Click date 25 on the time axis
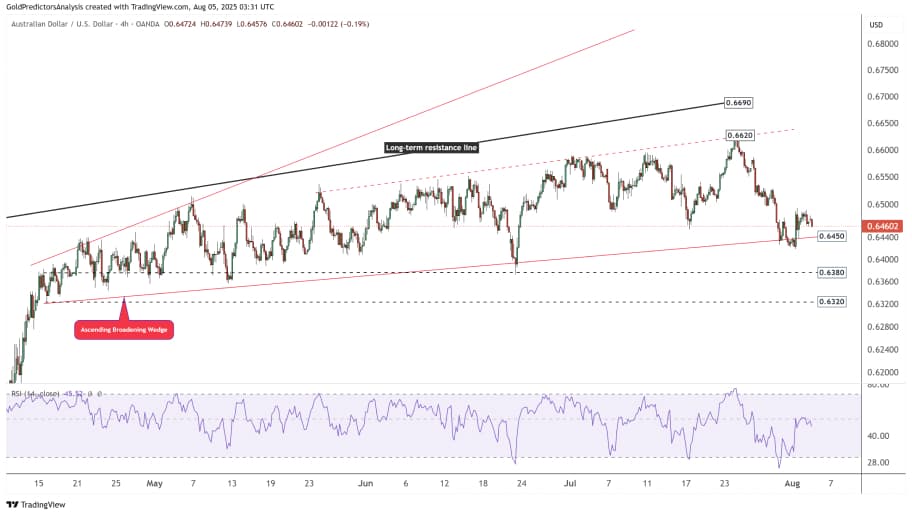This screenshot has width=912, height=513. point(116,483)
